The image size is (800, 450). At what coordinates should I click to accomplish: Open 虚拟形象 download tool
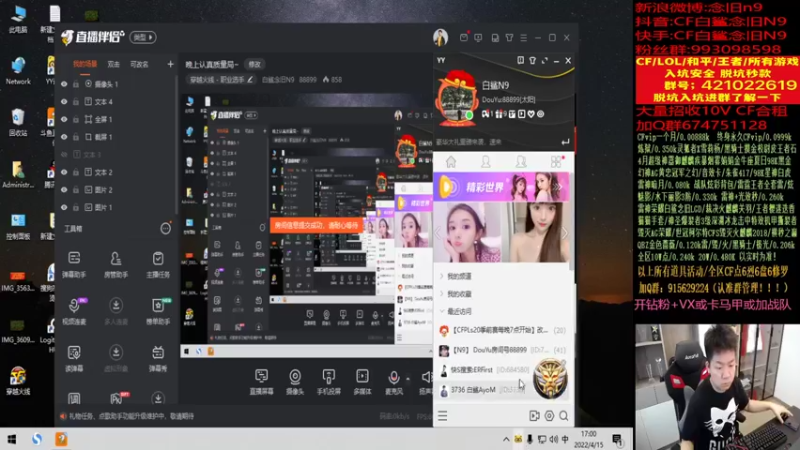click(x=116, y=358)
